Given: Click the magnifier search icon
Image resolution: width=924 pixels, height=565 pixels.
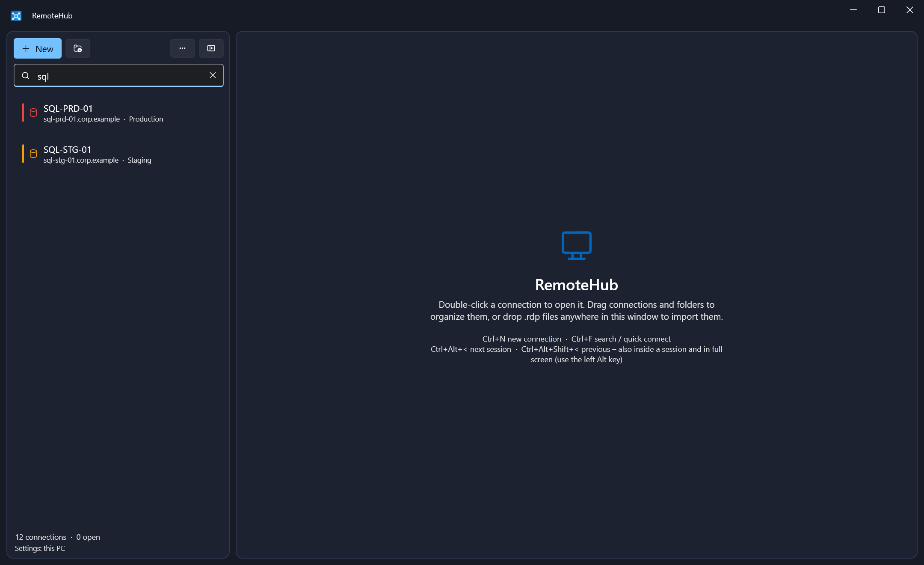Looking at the screenshot, I should pos(26,76).
